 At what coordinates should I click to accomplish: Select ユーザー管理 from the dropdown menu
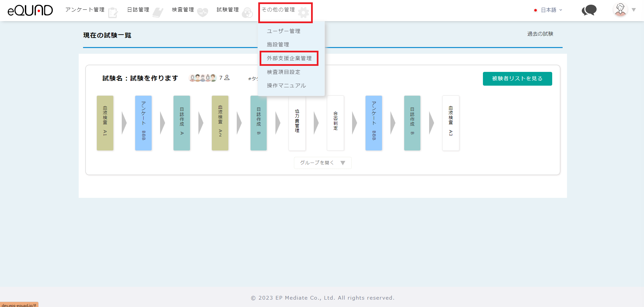pyautogui.click(x=283, y=31)
